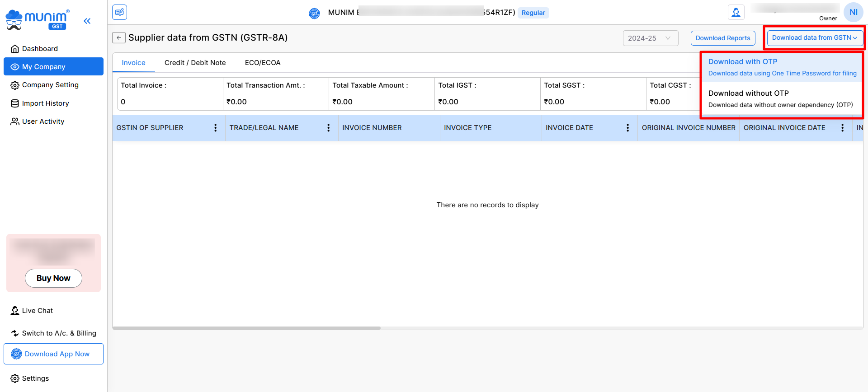Click the back arrow beside page title
The width and height of the screenshot is (868, 392).
[x=119, y=38]
